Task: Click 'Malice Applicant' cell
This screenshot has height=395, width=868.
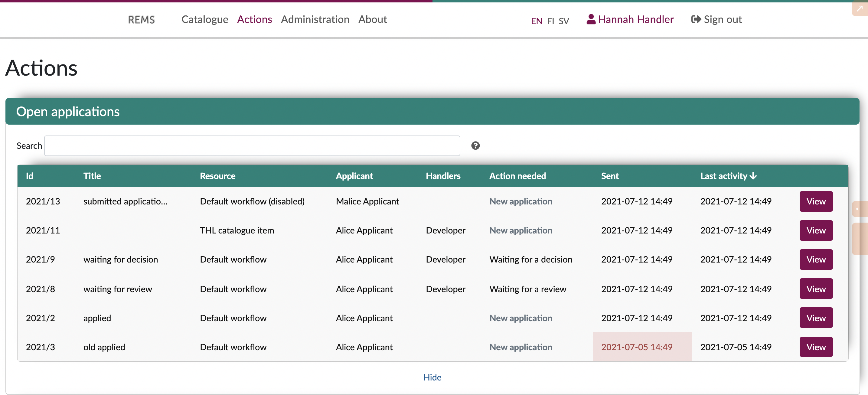Action: click(367, 201)
